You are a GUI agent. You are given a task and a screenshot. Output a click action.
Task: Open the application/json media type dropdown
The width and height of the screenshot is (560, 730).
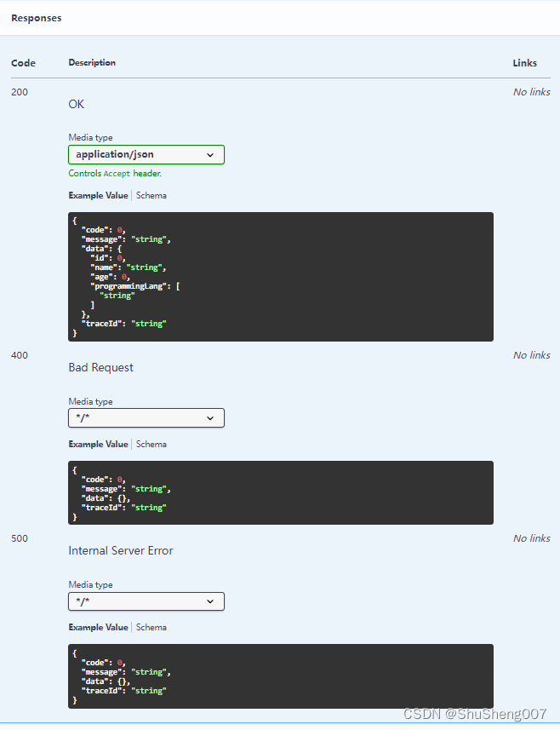146,154
